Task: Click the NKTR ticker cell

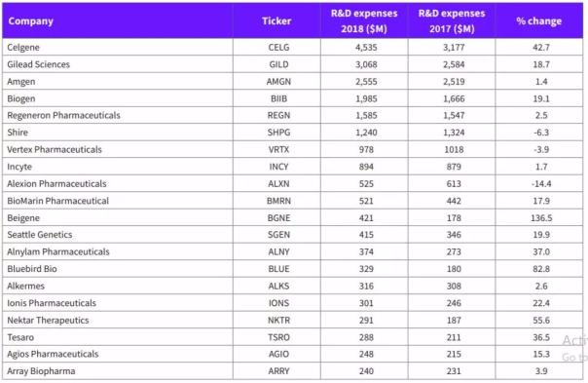Action: [278, 321]
